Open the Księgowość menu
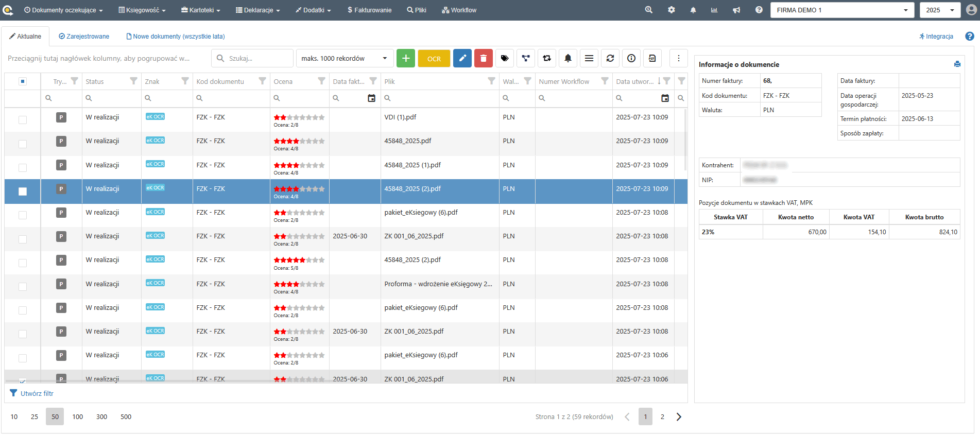The width and height of the screenshot is (980, 435). (x=142, y=10)
